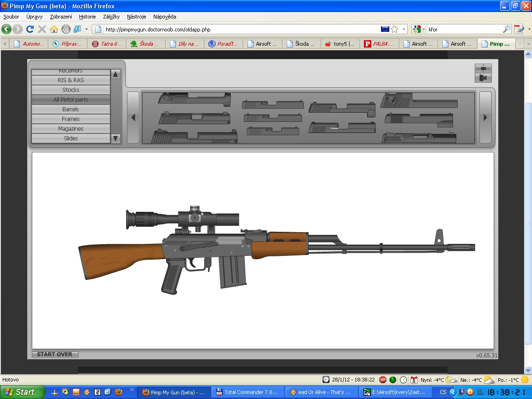Pick the first pistol slide thumbnail
Screen dimensions: 532x399
point(194,98)
